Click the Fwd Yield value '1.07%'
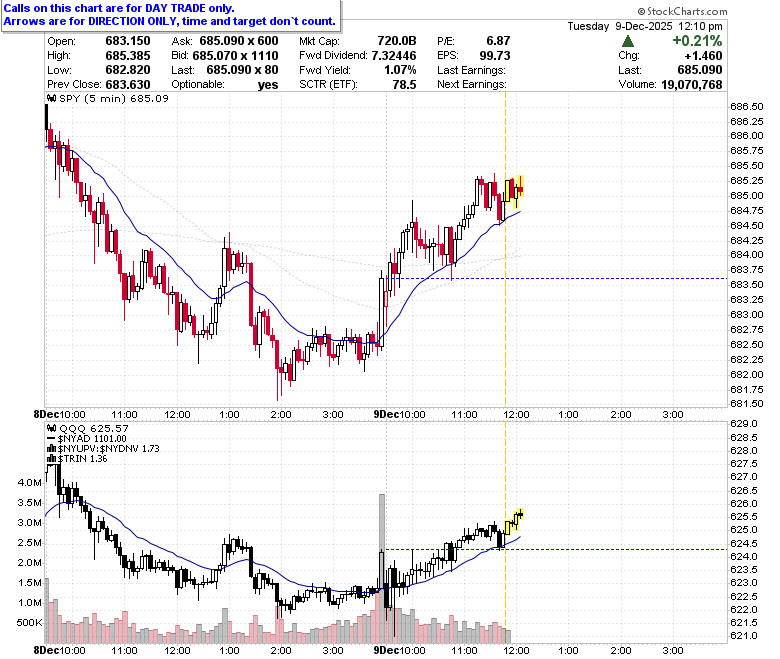Image resolution: width=780 pixels, height=659 pixels. point(400,70)
